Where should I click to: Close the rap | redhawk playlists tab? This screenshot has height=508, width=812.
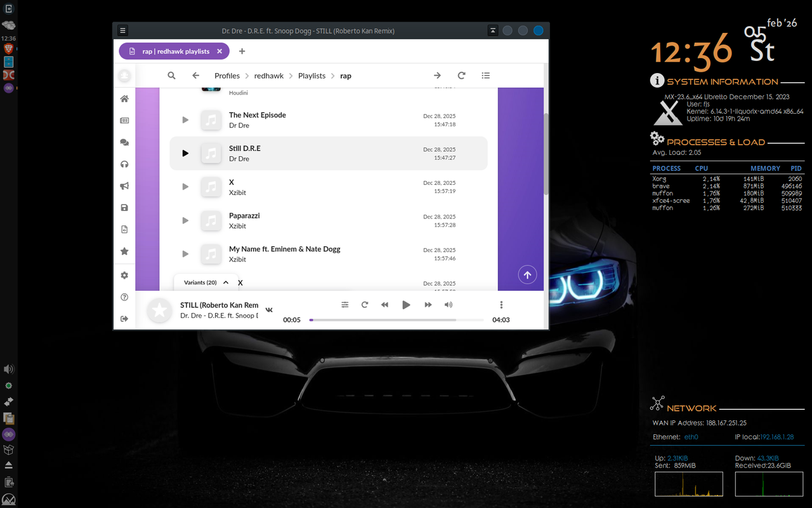(219, 51)
